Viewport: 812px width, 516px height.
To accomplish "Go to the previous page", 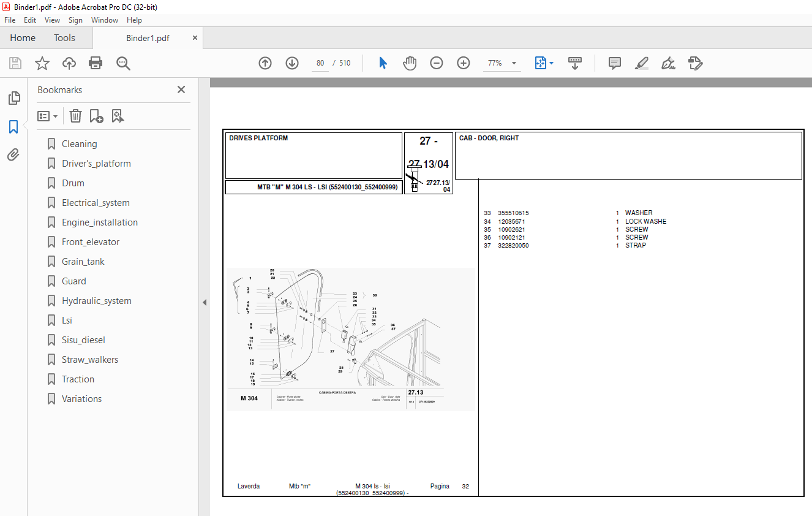I will click(265, 63).
